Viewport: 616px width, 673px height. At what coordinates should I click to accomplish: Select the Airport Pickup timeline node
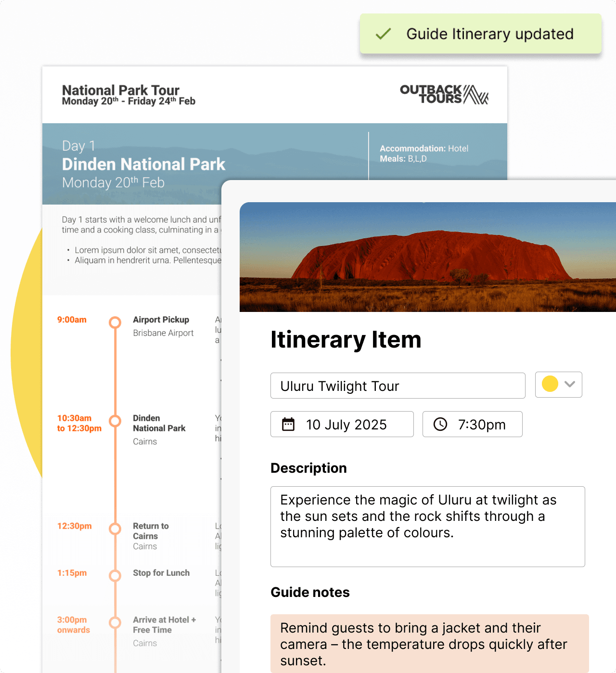pyautogui.click(x=115, y=323)
